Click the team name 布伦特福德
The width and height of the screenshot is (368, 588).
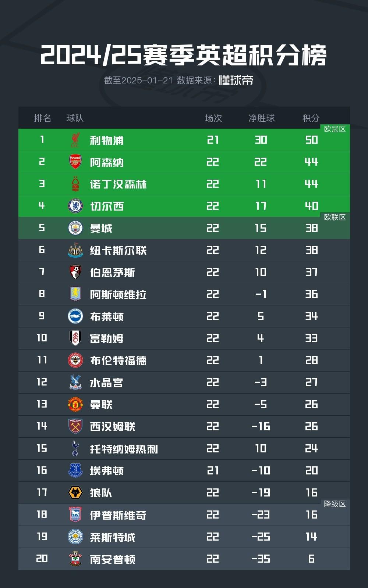pyautogui.click(x=118, y=361)
